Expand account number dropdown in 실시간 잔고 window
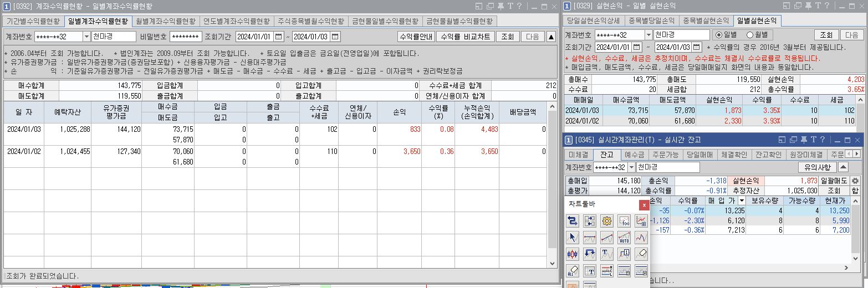This screenshot has width=868, height=288. click(x=631, y=167)
